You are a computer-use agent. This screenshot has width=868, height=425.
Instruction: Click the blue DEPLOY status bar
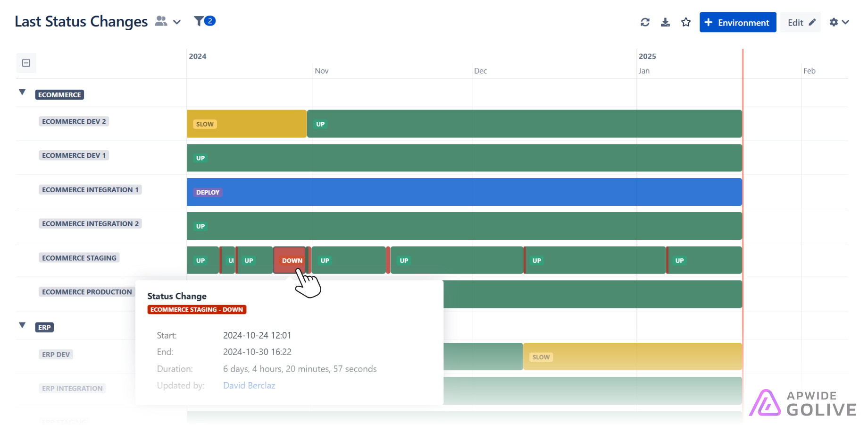click(464, 192)
